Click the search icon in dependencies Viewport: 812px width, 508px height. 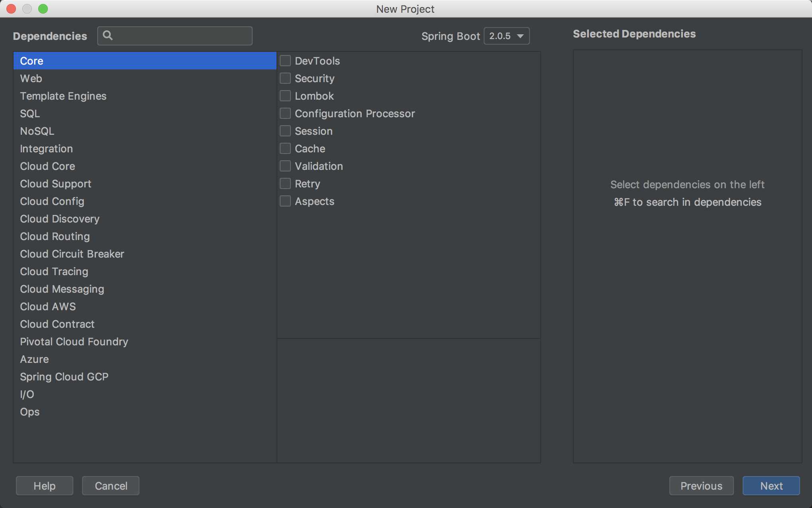coord(107,36)
